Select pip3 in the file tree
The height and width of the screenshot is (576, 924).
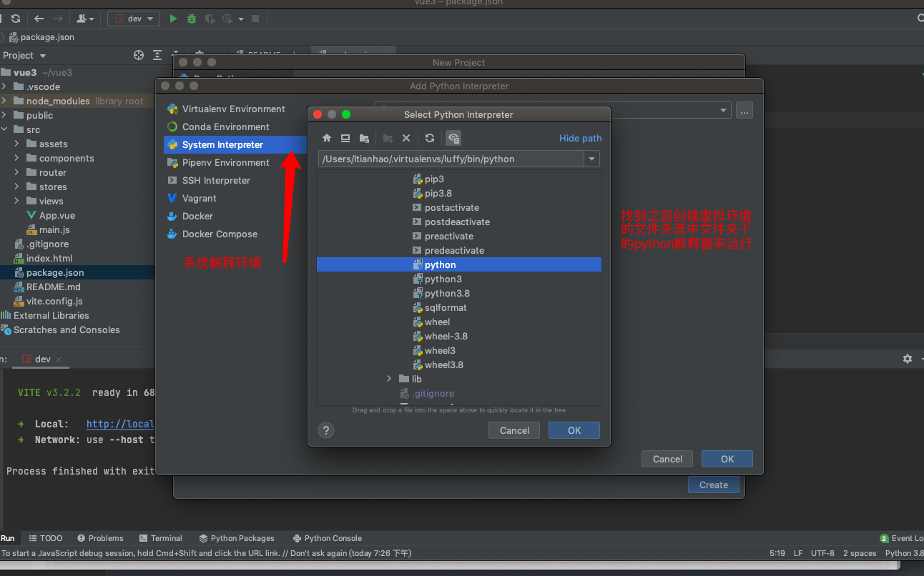click(434, 179)
